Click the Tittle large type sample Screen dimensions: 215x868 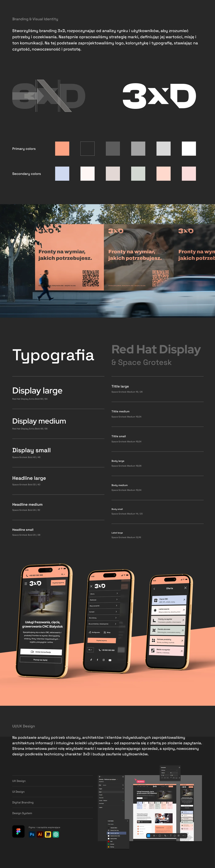pos(120,387)
